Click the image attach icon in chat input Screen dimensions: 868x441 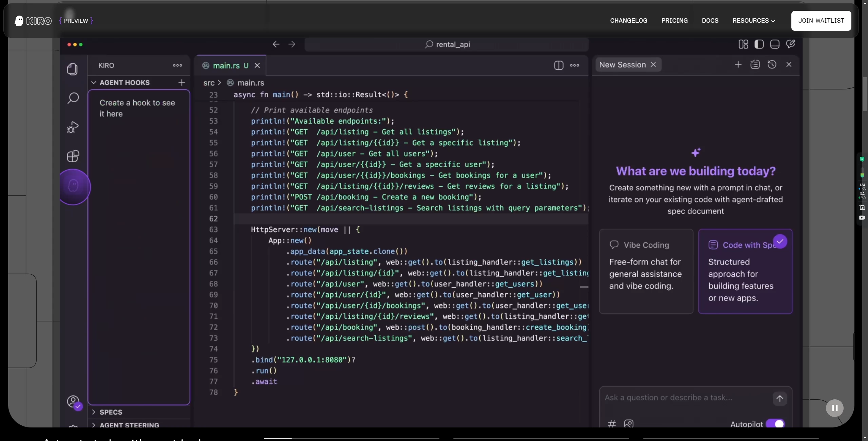pos(629,424)
